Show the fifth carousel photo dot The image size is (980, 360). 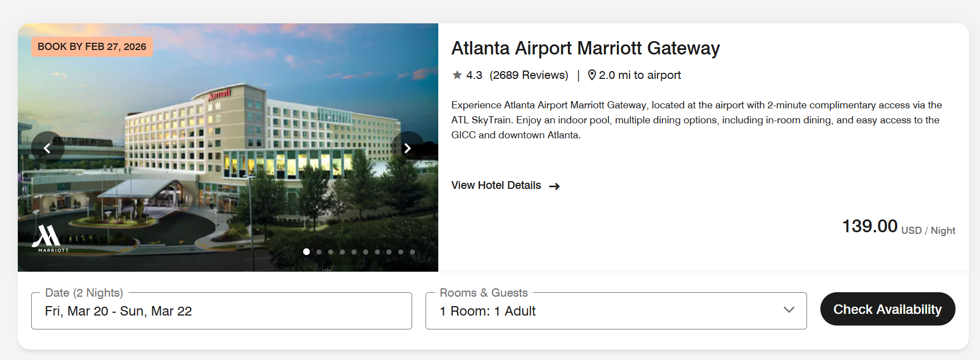[x=354, y=252]
